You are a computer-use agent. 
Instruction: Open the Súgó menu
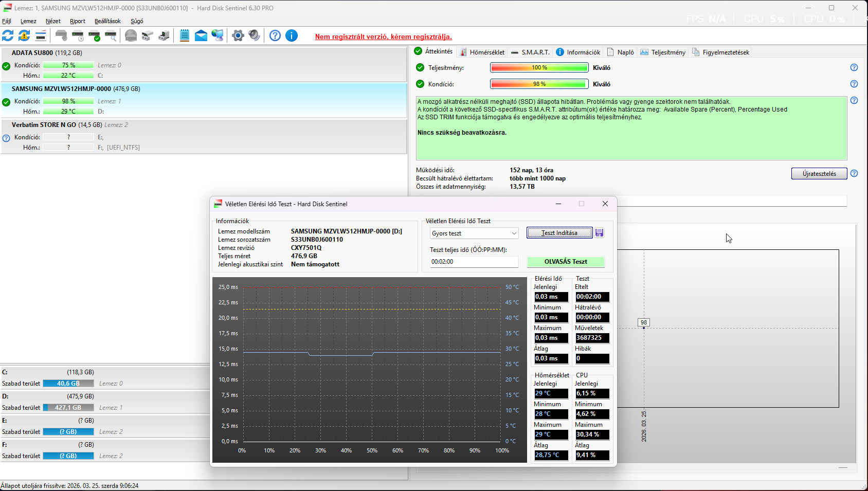137,21
